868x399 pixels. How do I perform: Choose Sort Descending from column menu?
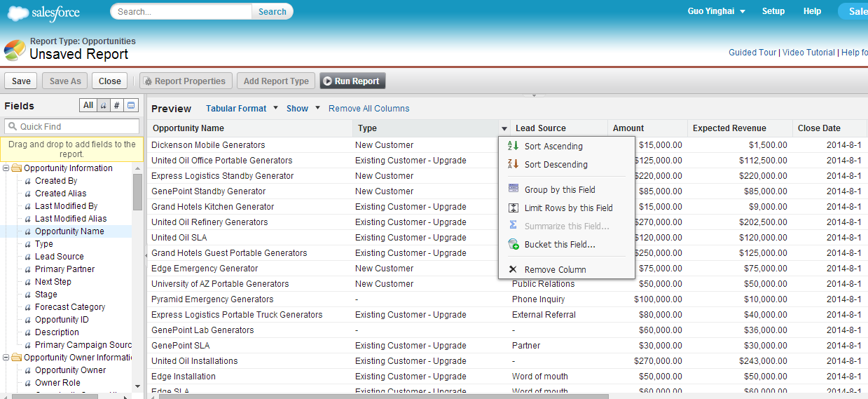click(x=556, y=164)
